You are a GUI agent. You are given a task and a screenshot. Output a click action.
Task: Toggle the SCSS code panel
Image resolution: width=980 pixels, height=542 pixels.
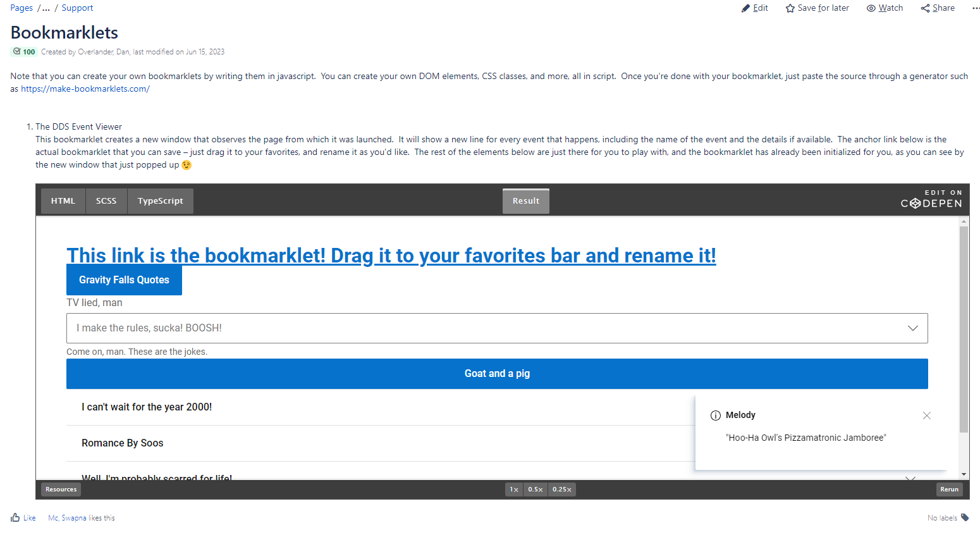[x=106, y=201]
